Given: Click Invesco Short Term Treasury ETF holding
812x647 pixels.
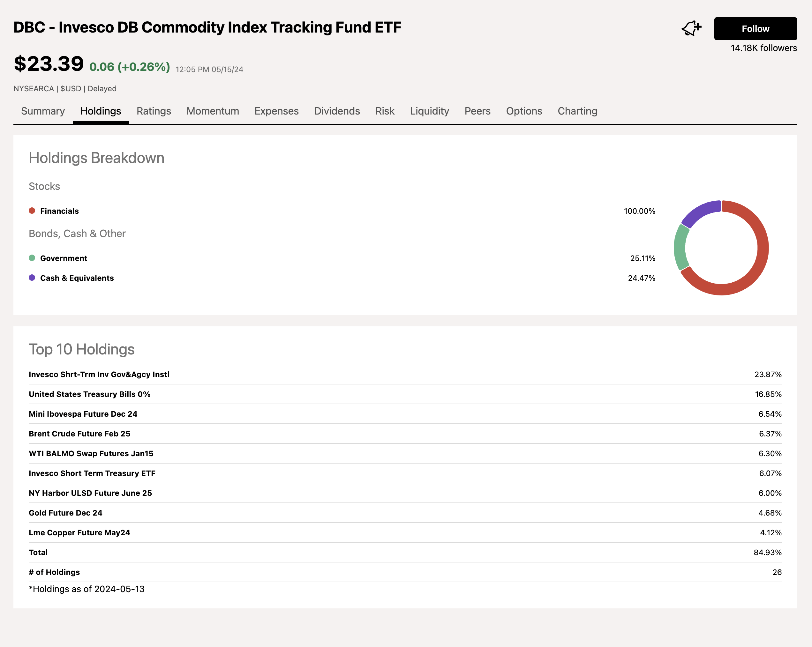Looking at the screenshot, I should [x=92, y=473].
